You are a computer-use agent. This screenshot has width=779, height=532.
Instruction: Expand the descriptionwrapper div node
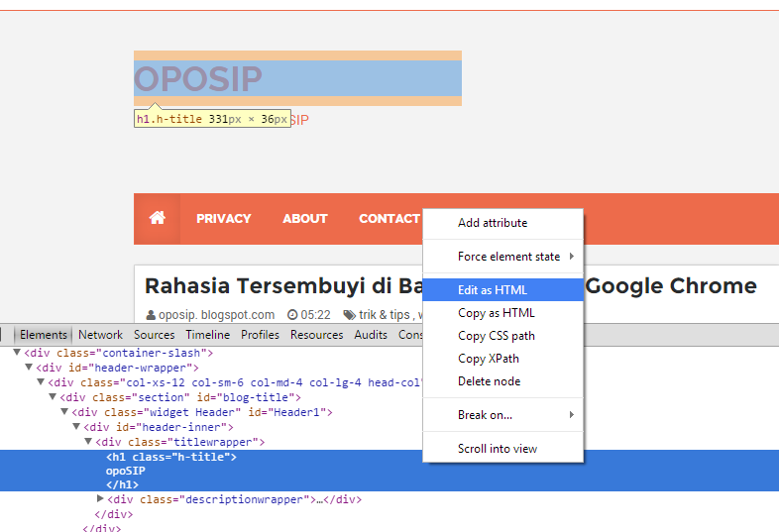pyautogui.click(x=100, y=498)
